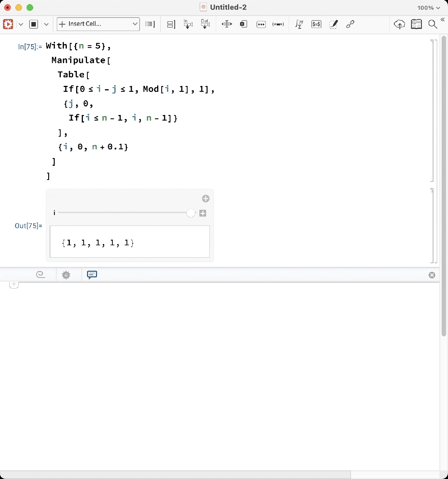Click the With[{n = 5}, code line
Viewport: 448px width, 479px height.
click(x=78, y=46)
